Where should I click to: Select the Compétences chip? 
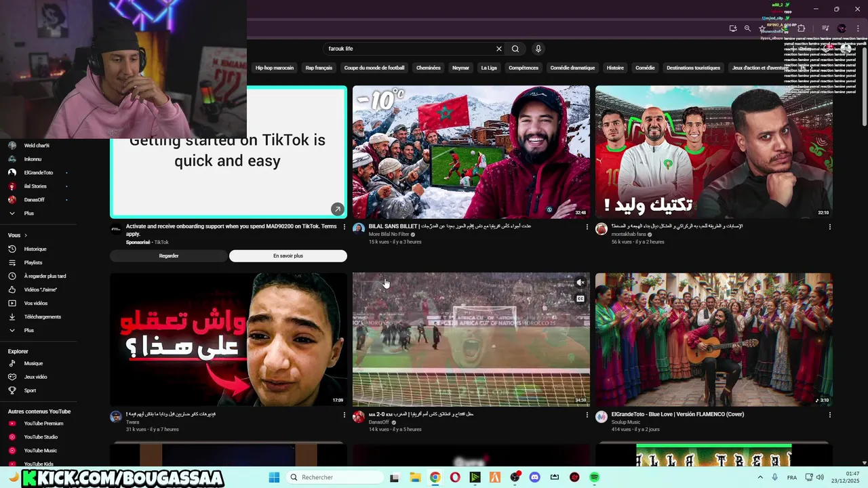(x=524, y=68)
